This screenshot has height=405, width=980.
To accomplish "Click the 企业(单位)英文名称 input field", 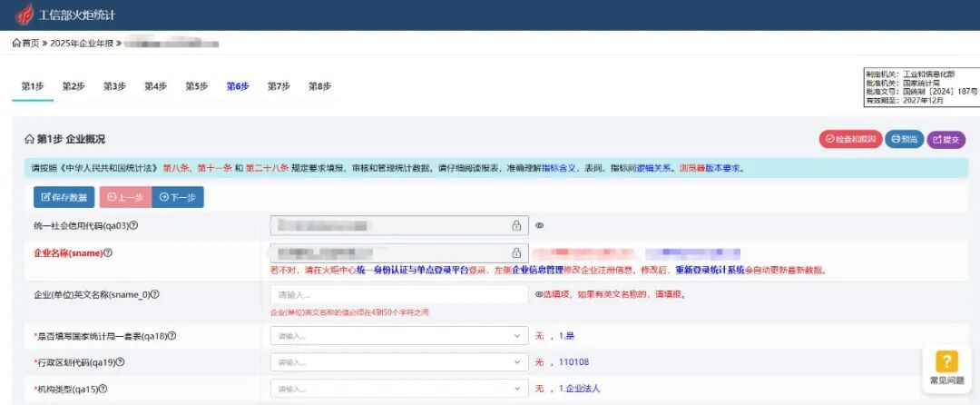I will coord(399,294).
